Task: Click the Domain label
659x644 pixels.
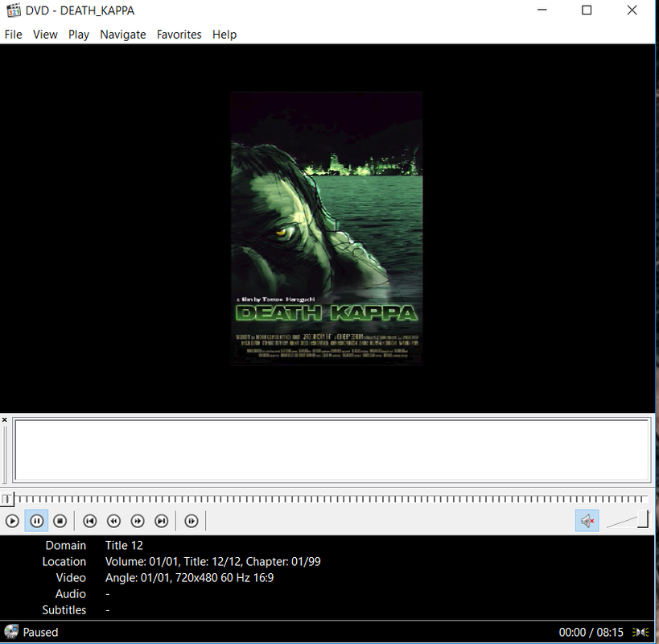Action: (65, 545)
